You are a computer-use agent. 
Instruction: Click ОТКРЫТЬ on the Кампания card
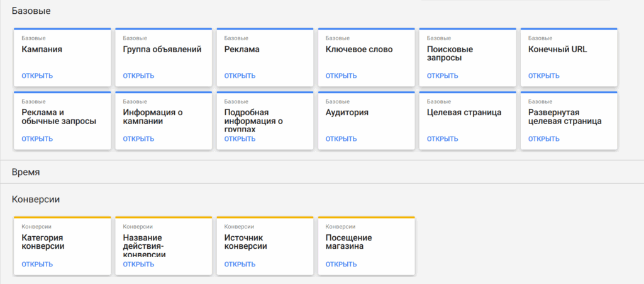click(x=37, y=76)
